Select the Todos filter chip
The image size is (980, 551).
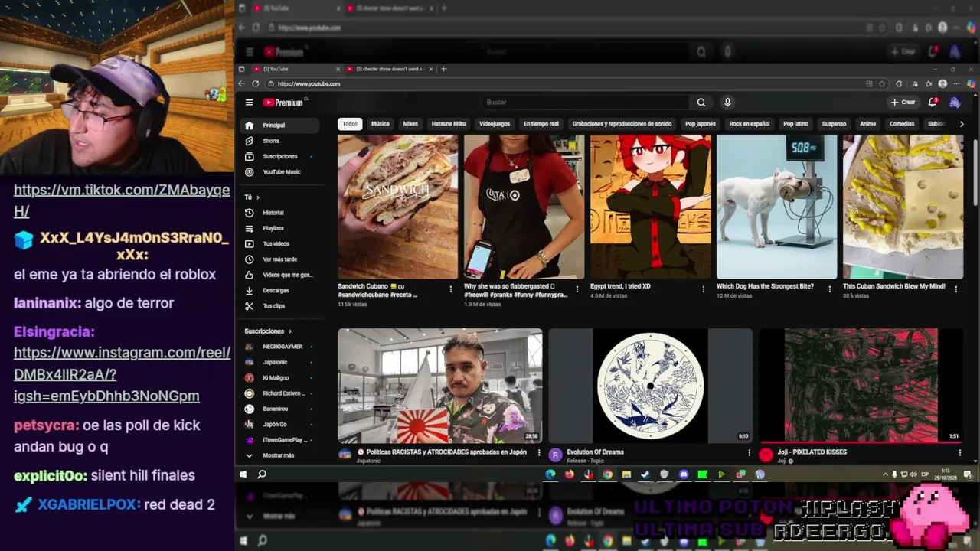pos(350,124)
